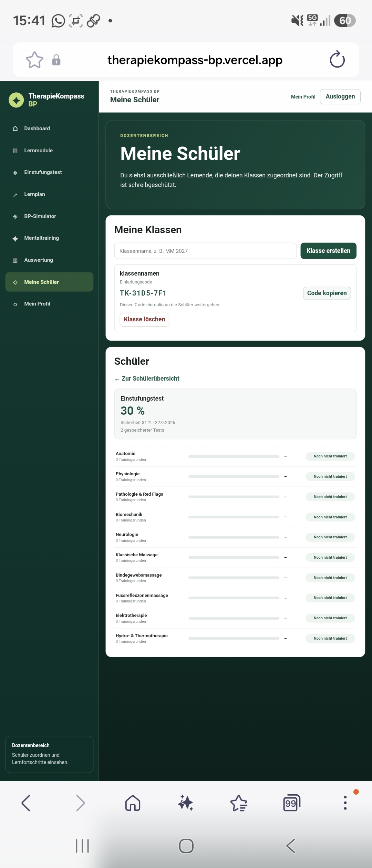The width and height of the screenshot is (372, 868).
Task: Click the Dozentenbereich info box
Action: click(49, 754)
